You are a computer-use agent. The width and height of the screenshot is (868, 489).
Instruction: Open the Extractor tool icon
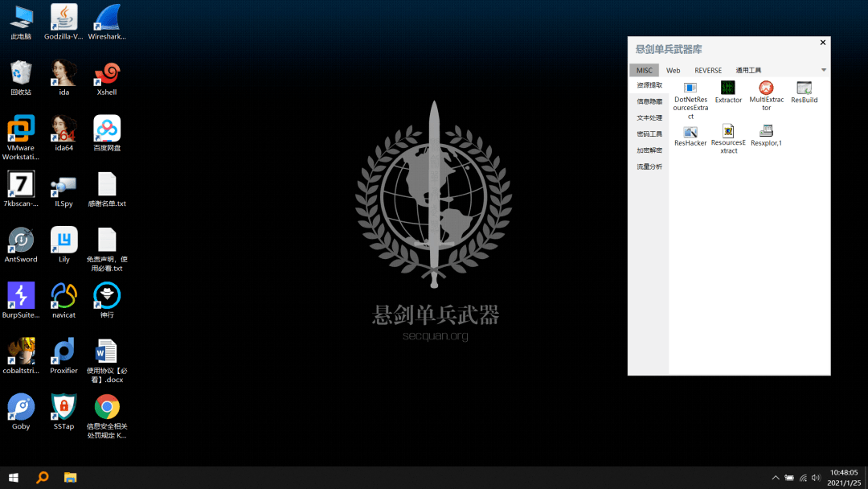[x=728, y=92]
